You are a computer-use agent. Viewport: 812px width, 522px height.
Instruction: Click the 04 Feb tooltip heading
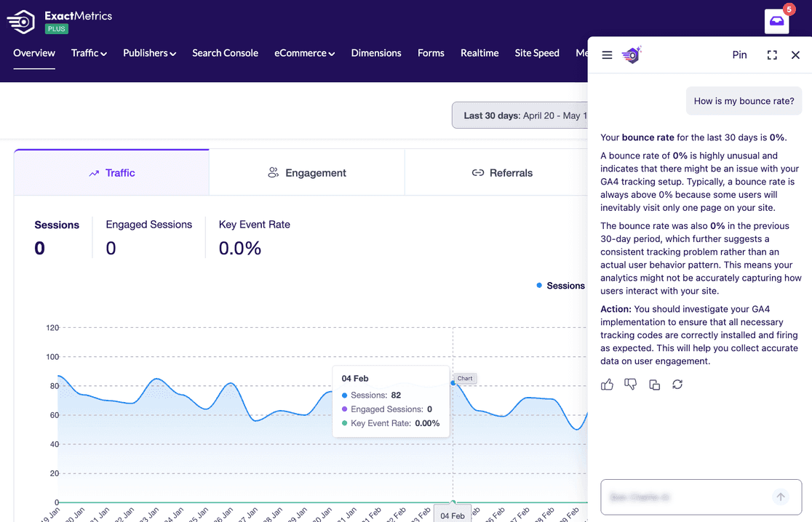(x=355, y=378)
